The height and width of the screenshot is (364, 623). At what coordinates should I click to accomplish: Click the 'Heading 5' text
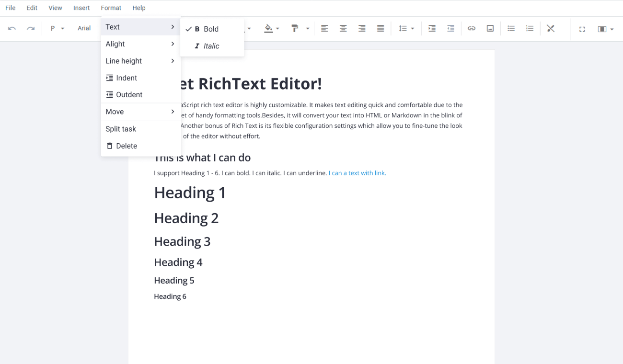pos(174,281)
